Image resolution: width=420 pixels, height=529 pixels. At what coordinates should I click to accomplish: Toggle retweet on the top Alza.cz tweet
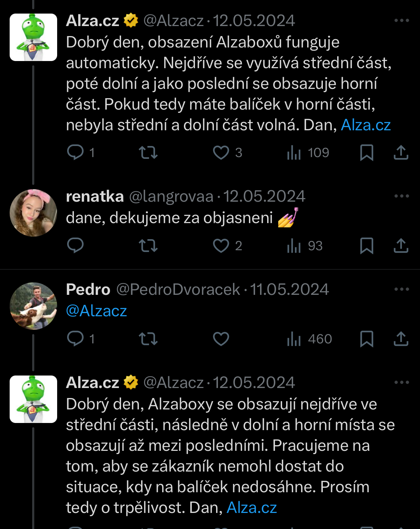[148, 152]
